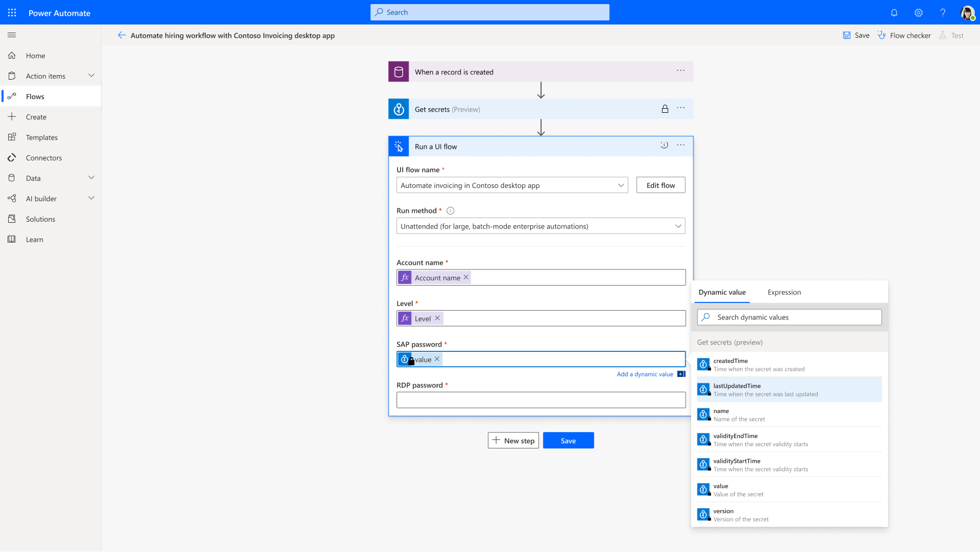
Task: Click the Test flask button
Action: 951,35
